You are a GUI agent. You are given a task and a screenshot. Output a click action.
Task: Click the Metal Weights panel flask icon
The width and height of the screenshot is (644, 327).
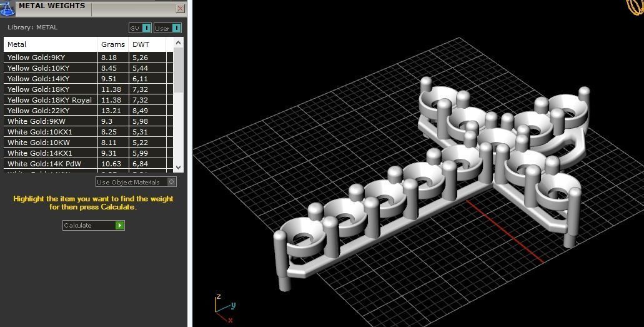7,8
